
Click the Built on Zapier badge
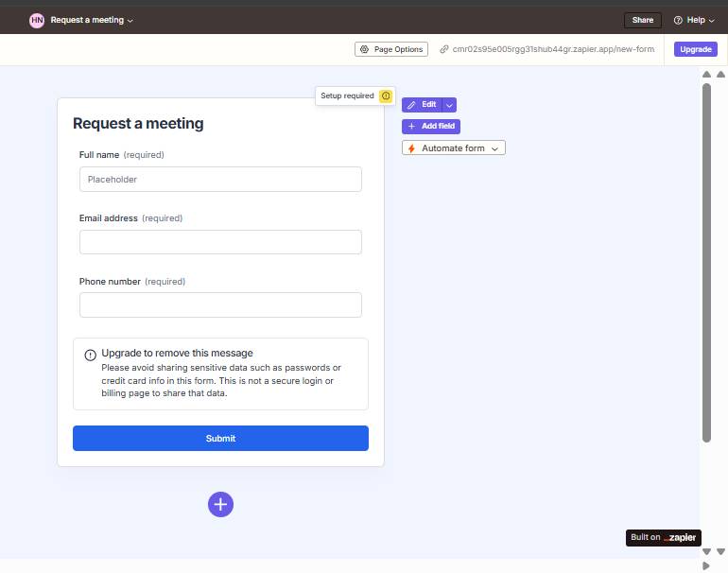pyautogui.click(x=663, y=538)
